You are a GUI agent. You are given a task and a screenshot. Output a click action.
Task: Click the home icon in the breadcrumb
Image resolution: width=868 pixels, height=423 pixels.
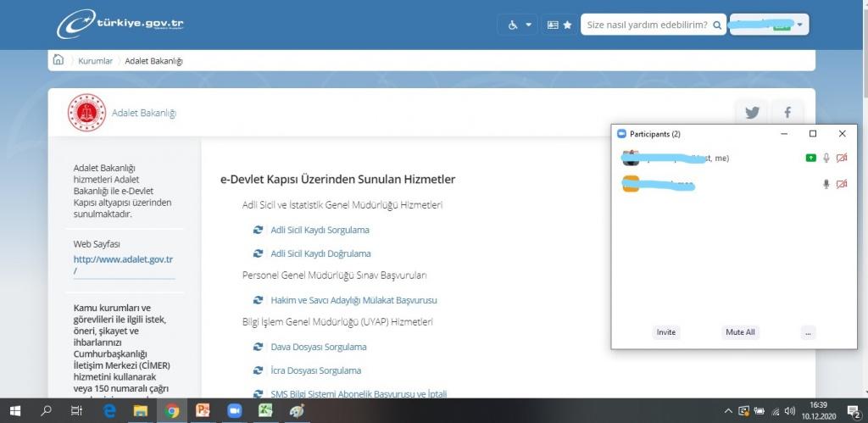point(58,60)
